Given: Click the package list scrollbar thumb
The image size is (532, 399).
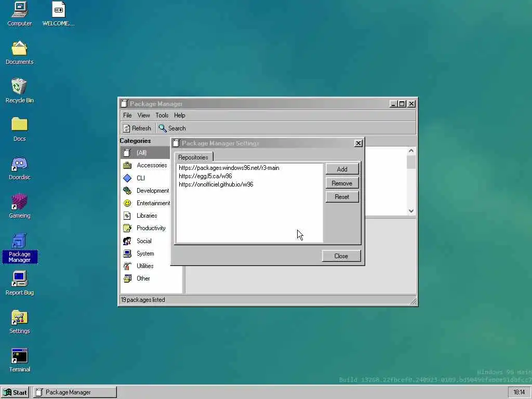Looking at the screenshot, I should tap(411, 162).
